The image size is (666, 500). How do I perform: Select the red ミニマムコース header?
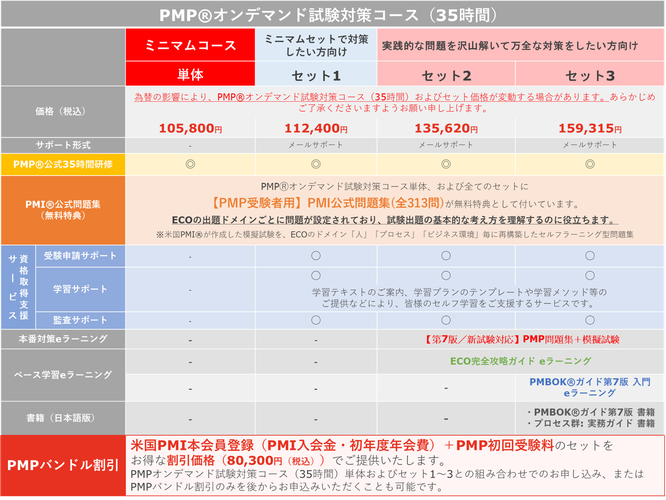pyautogui.click(x=190, y=45)
